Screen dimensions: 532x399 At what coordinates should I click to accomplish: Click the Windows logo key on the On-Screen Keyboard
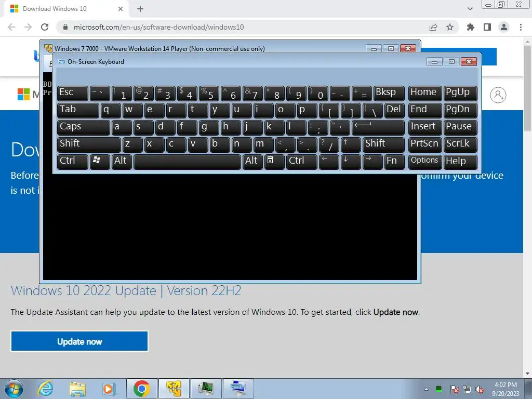coord(100,161)
